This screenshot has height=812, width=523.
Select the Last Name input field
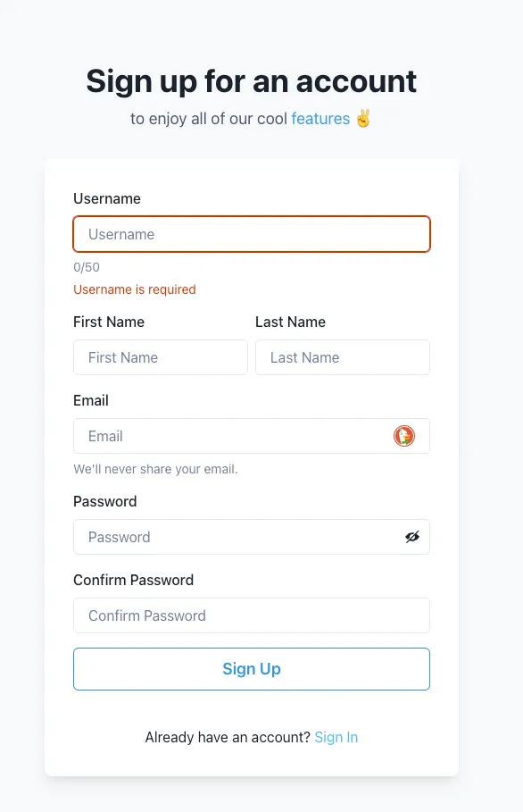click(x=343, y=357)
